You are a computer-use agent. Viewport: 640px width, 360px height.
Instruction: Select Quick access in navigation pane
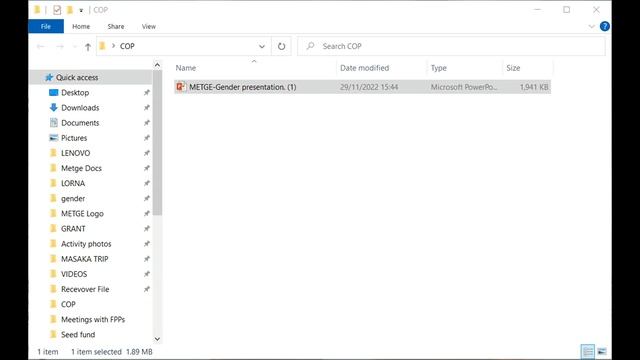click(77, 78)
